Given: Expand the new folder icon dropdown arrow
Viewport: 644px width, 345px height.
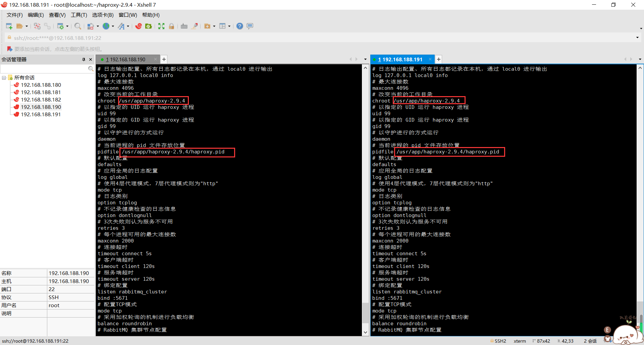Looking at the screenshot, I should [214, 26].
